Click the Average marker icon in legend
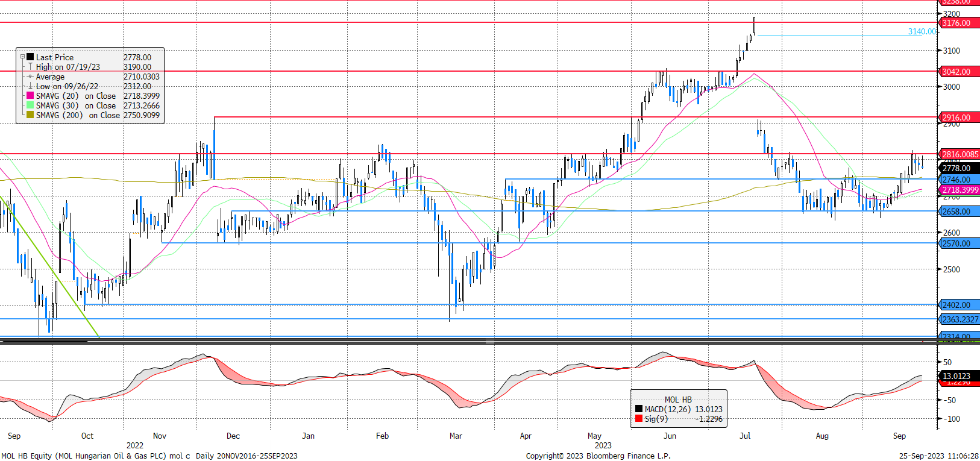Screen dimensions: 980x461 [30, 77]
